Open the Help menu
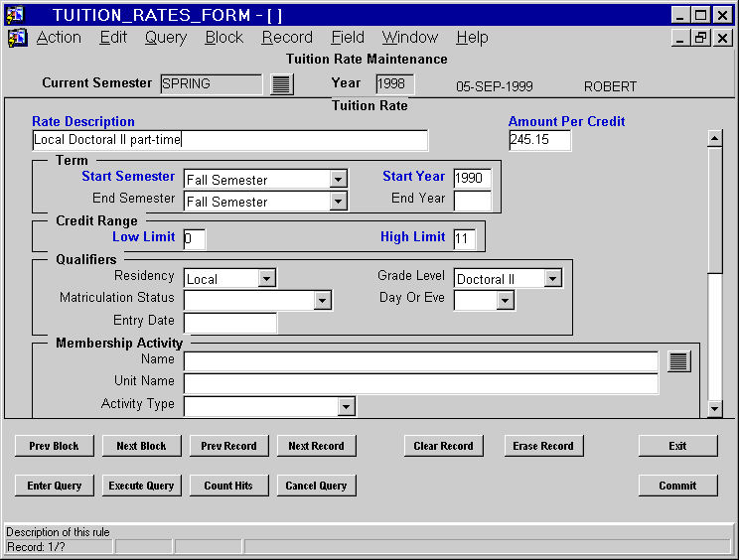The width and height of the screenshot is (739, 560). 472,37
